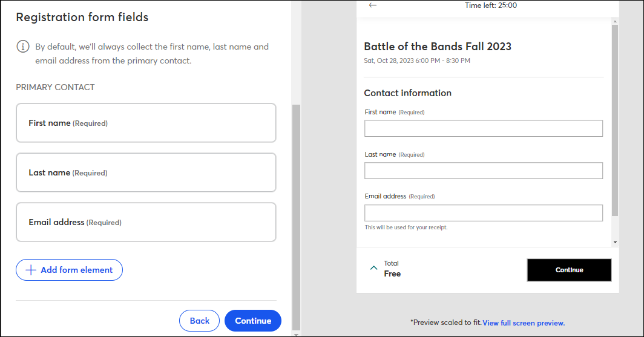Click the info icon beside default fields note

[23, 47]
